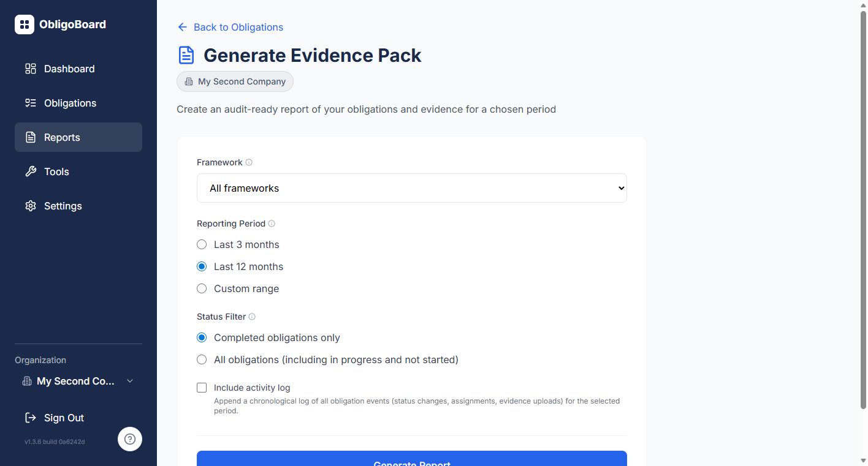Image resolution: width=868 pixels, height=466 pixels.
Task: Click the Dashboard grid icon in sidebar
Action: click(x=31, y=69)
